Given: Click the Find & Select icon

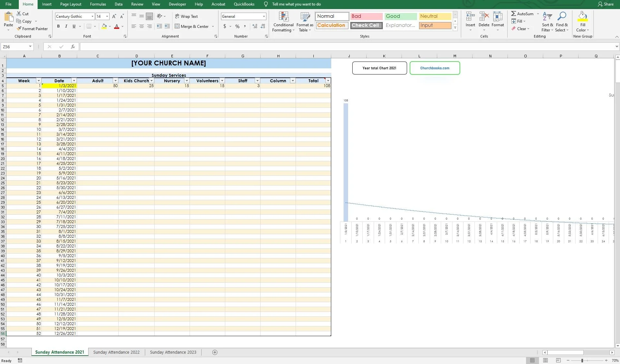Looking at the screenshot, I should [x=562, y=21].
